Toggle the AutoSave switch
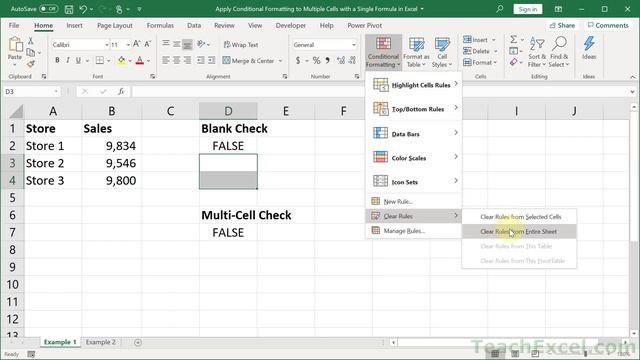This screenshot has height=360, width=640. pos(49,9)
